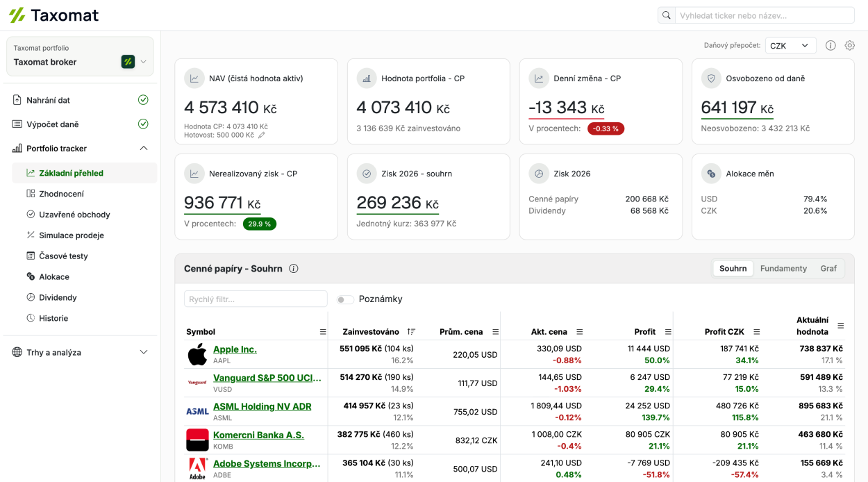Screen dimensions: 868x482
Task: Click Nerealizovaný zisk card chart icon
Action: tap(194, 174)
